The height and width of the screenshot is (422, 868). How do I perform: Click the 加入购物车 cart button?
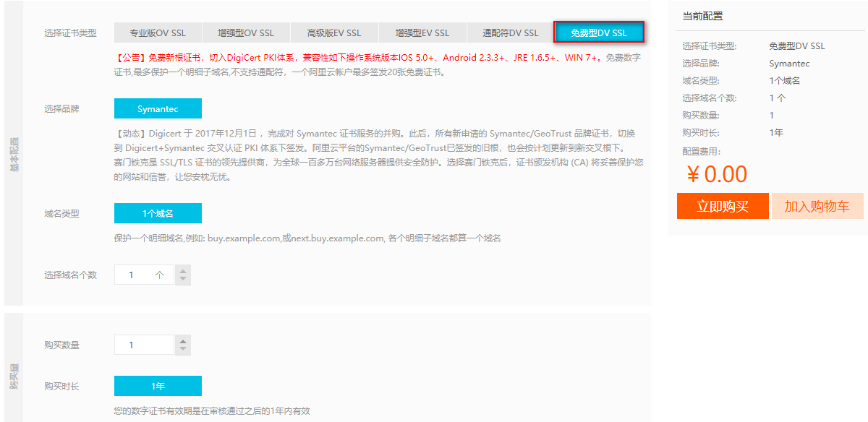(817, 206)
